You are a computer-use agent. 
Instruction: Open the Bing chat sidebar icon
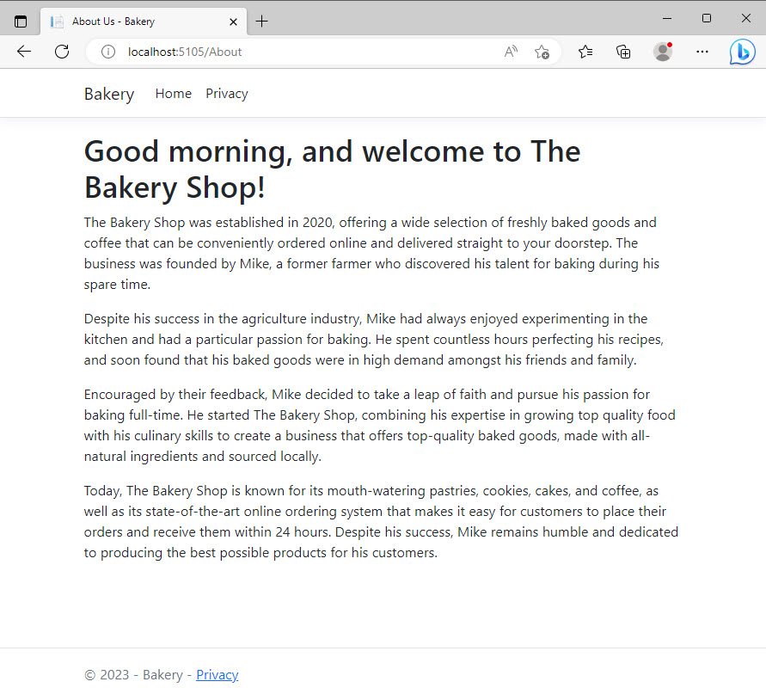point(743,52)
